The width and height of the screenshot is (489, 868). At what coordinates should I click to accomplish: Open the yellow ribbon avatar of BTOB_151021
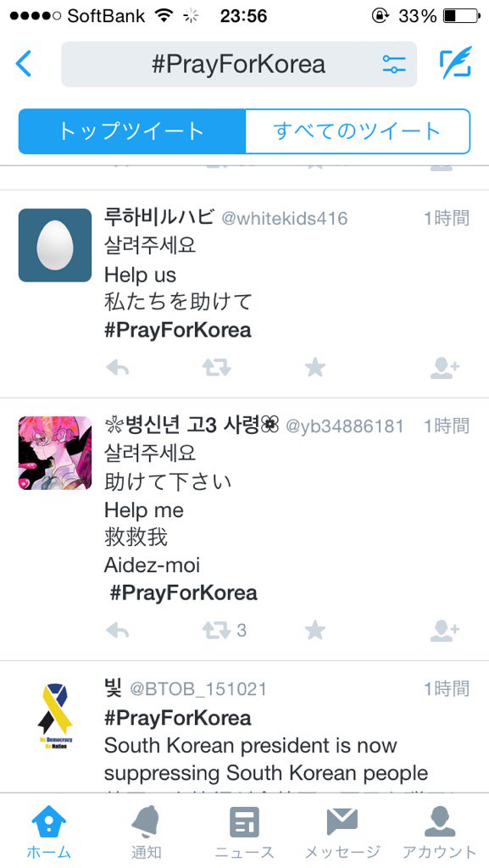click(x=55, y=715)
